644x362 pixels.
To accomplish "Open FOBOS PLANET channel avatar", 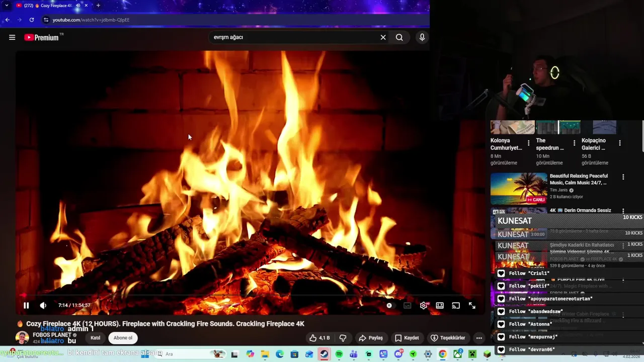I will point(22,337).
